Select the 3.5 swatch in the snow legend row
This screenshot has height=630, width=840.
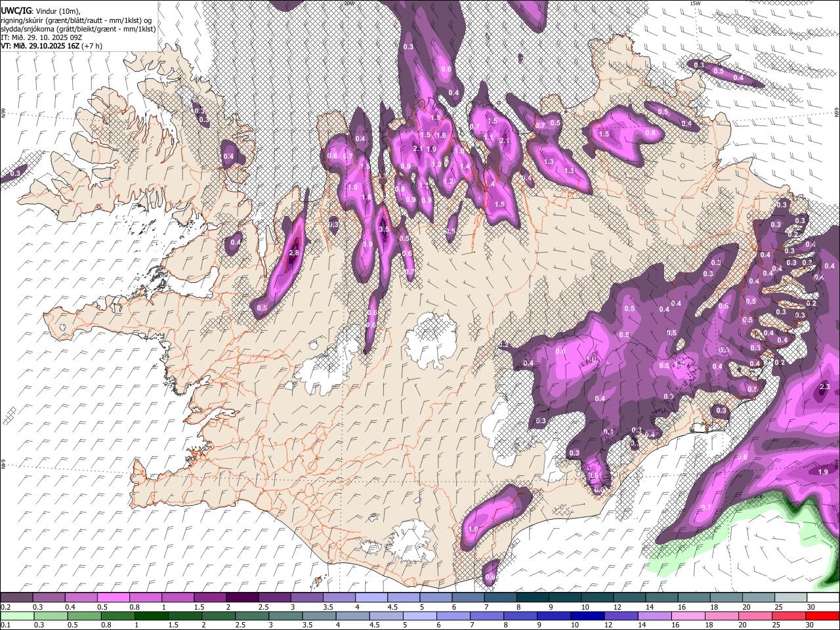(x=339, y=597)
